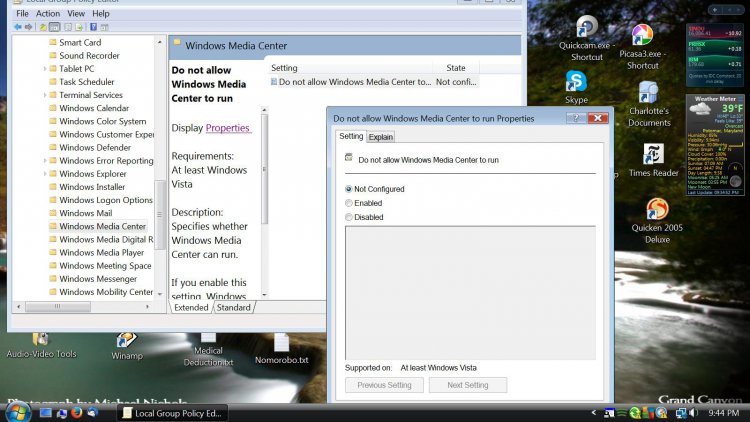Click the Export List toolbar icon

[79, 27]
